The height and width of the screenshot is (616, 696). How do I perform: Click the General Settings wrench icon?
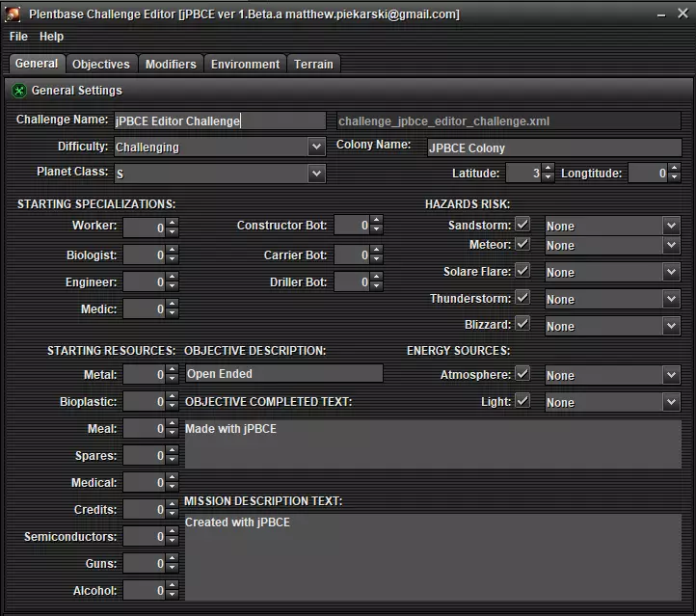pyautogui.click(x=18, y=91)
